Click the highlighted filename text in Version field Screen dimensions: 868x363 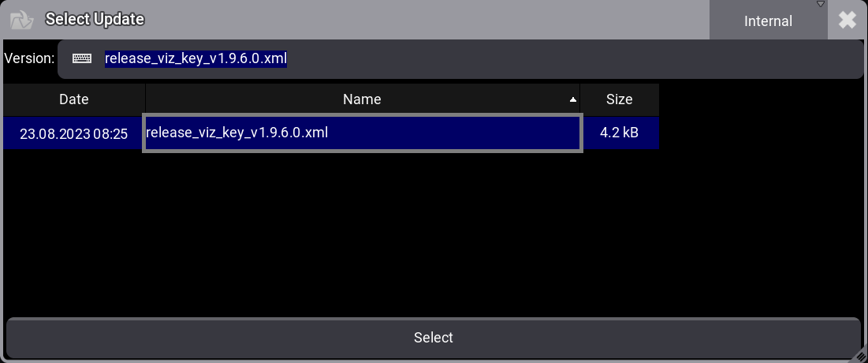pos(196,59)
